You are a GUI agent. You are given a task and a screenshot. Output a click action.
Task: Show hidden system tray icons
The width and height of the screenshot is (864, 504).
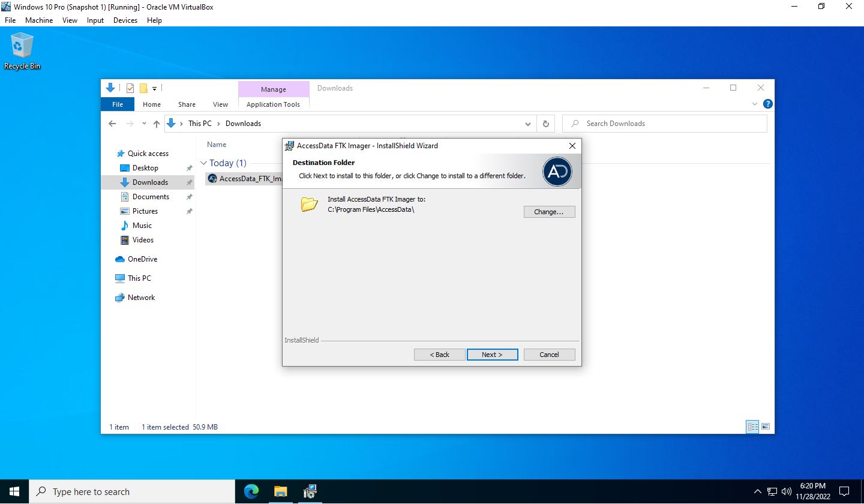click(757, 491)
